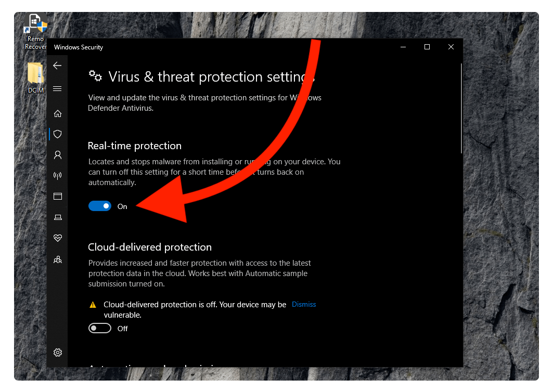Open the Remo Recover desktop shortcut
Image resolution: width=553 pixels, height=392 pixels.
[35, 32]
